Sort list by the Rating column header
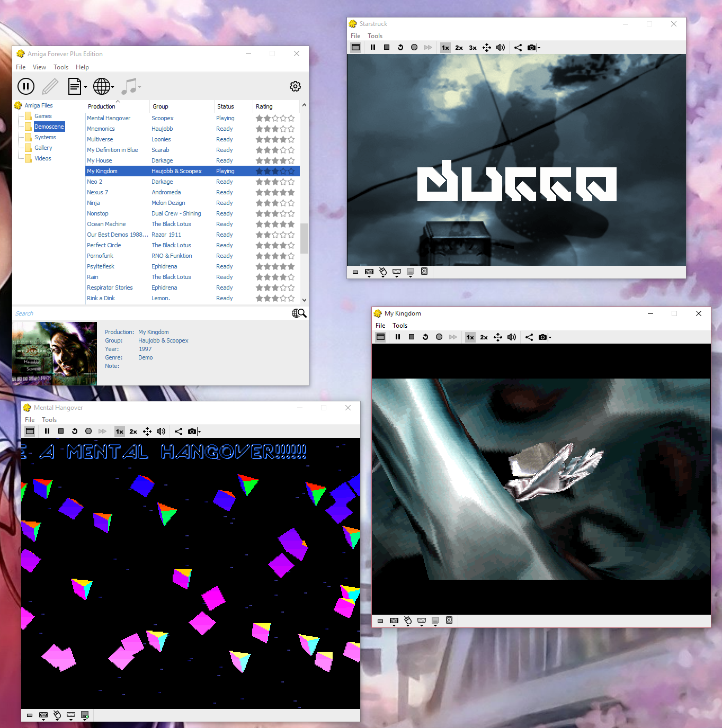The image size is (722, 728). pos(275,106)
